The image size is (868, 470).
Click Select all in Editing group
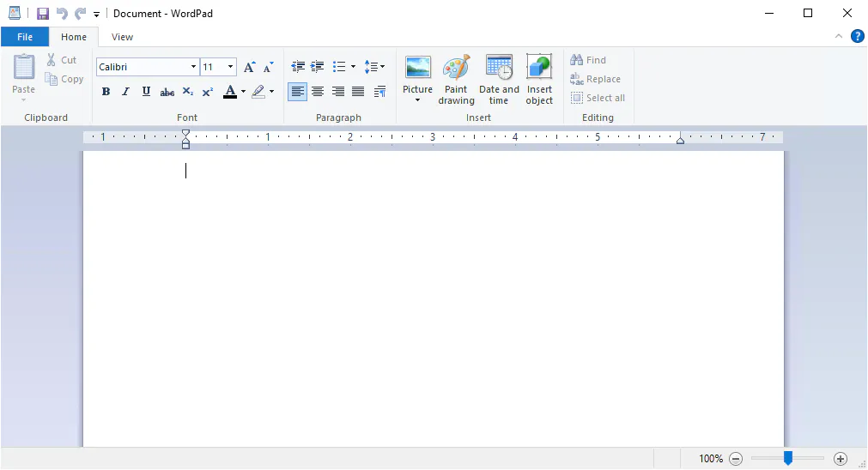[x=598, y=98]
